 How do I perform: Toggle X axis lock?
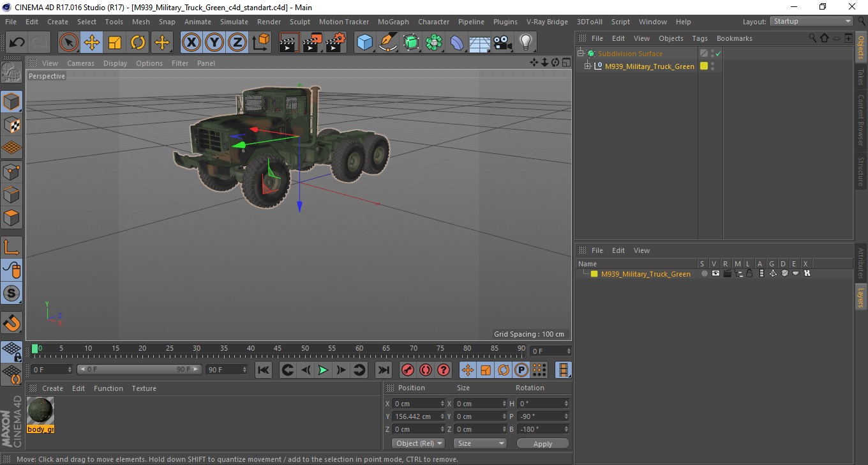click(191, 43)
